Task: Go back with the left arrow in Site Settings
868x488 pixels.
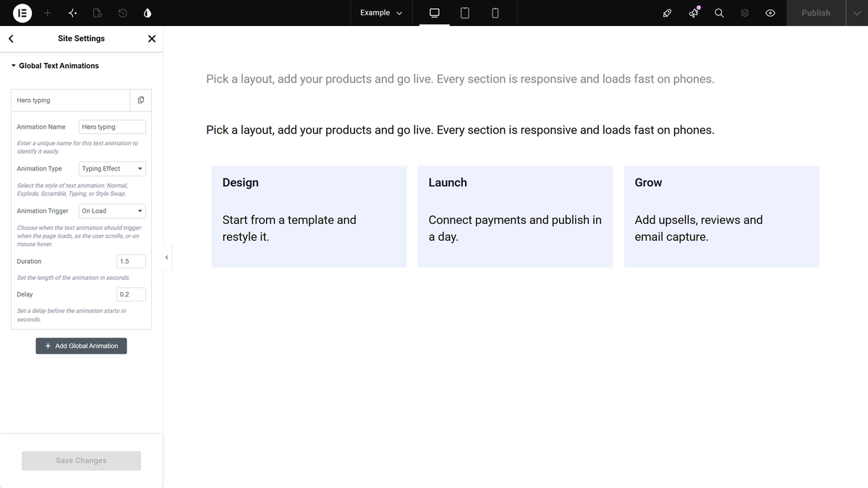Action: tap(11, 38)
